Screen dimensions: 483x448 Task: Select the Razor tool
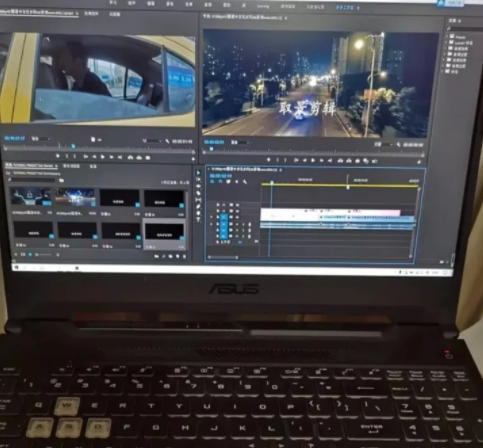point(199,193)
